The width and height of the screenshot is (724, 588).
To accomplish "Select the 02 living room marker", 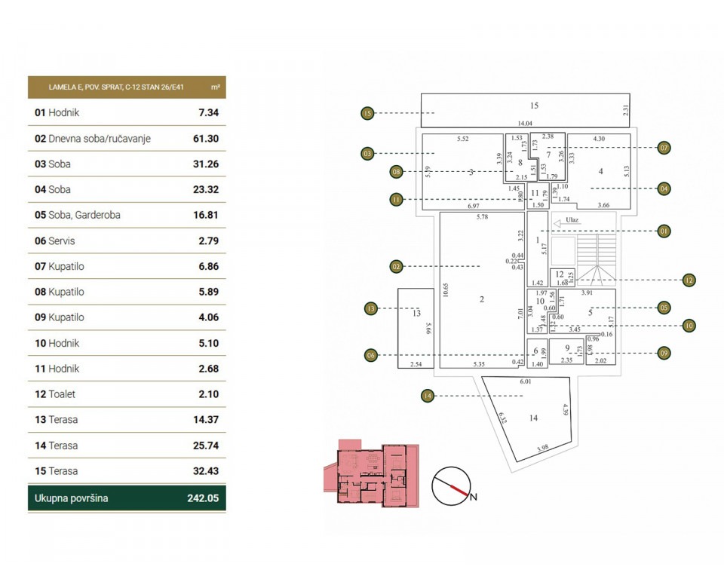I will [397, 266].
